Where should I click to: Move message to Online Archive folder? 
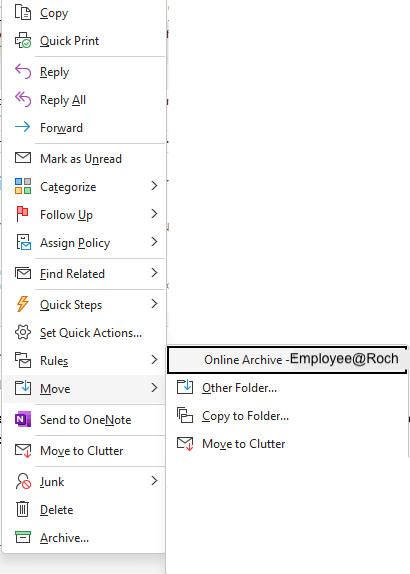(x=287, y=359)
